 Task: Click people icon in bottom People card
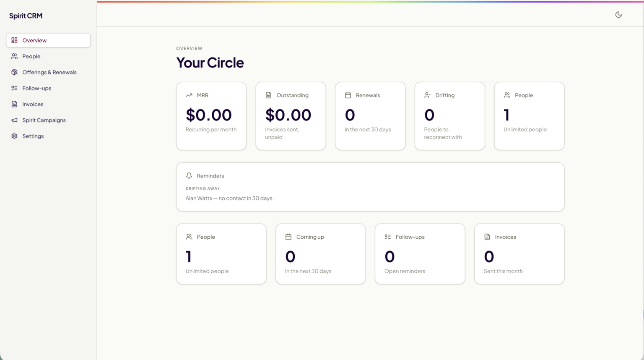[x=189, y=237]
